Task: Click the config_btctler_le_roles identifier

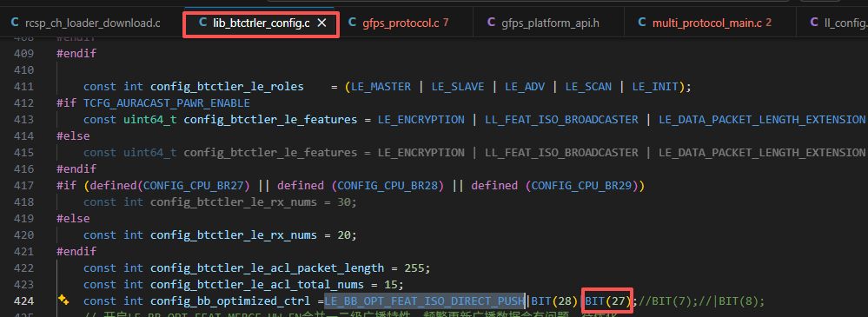Action: tap(227, 87)
